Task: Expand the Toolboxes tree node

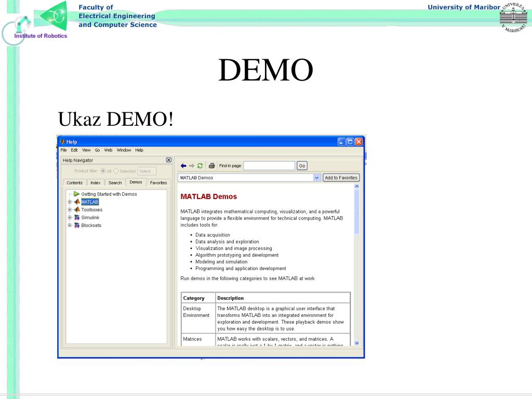Action: point(70,209)
